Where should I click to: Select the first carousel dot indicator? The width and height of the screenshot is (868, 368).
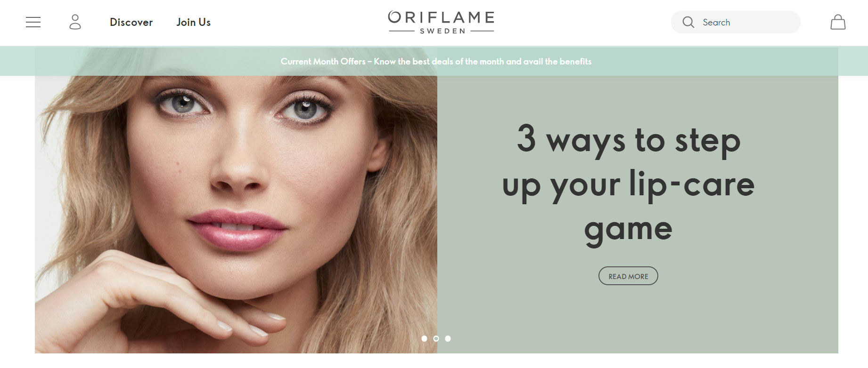(424, 338)
